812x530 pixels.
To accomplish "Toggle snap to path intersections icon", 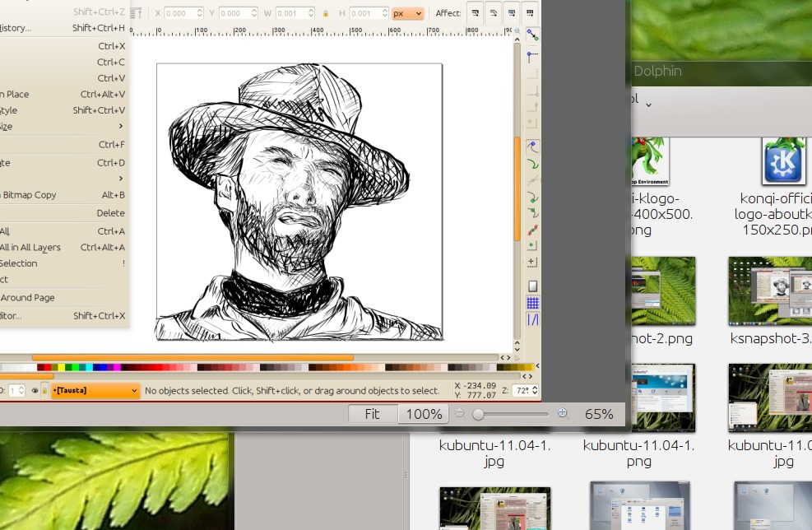I will [532, 181].
